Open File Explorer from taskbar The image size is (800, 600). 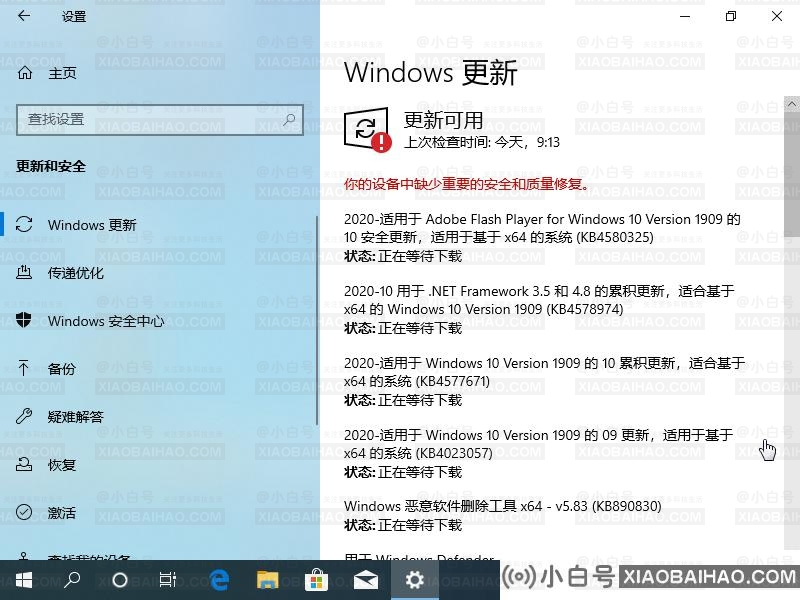(x=268, y=580)
